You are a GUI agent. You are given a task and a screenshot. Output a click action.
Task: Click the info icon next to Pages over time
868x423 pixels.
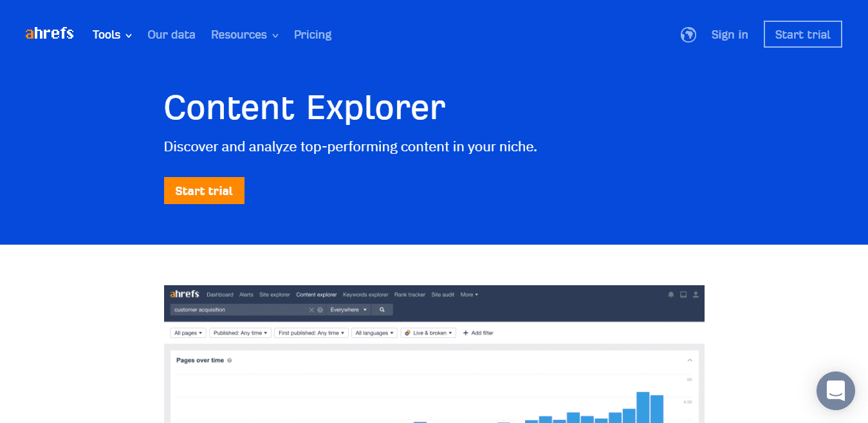(230, 361)
